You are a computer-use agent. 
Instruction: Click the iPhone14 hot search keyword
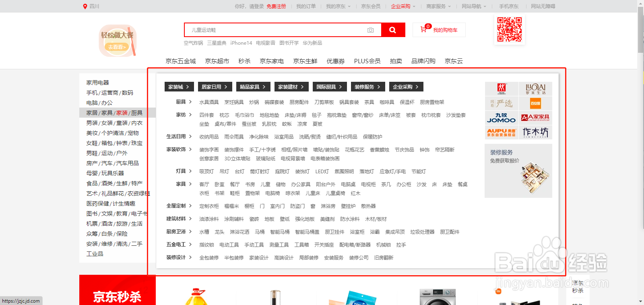pyautogui.click(x=241, y=43)
